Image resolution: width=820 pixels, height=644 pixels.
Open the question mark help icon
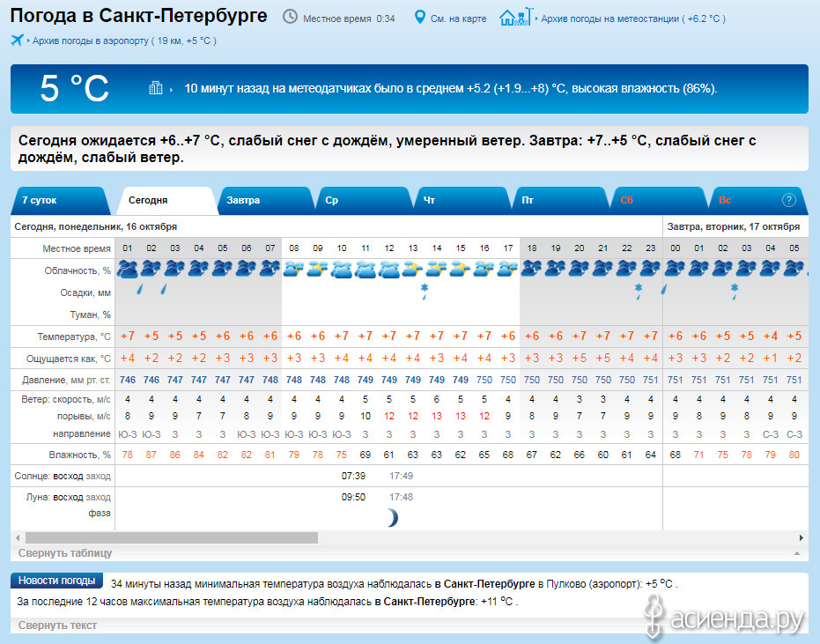(x=788, y=200)
